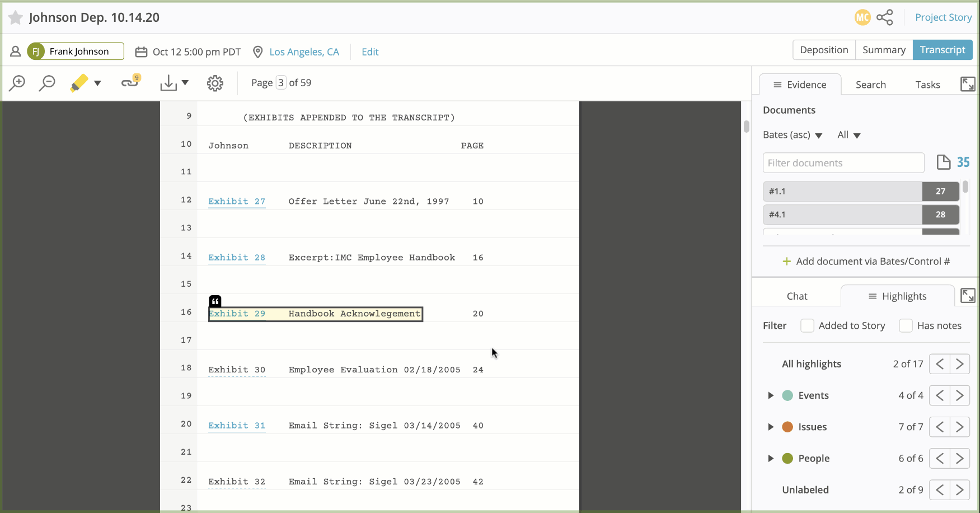The image size is (980, 513).
Task: Go to next highlight in All highlights
Action: click(x=960, y=364)
